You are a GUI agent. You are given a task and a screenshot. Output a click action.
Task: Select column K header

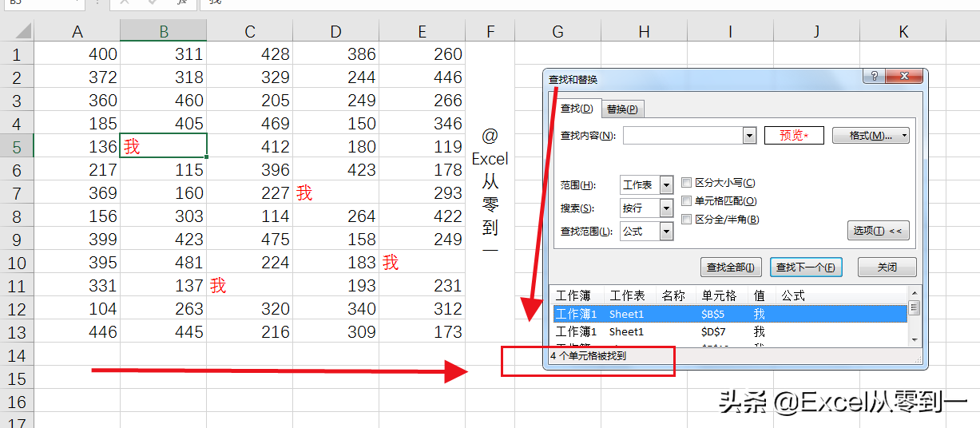tap(903, 31)
